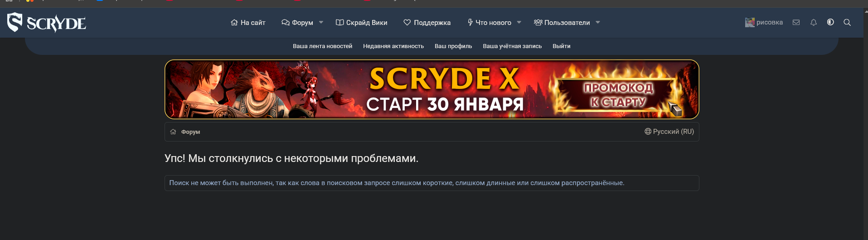Click the Scryde X start banner

(x=432, y=89)
